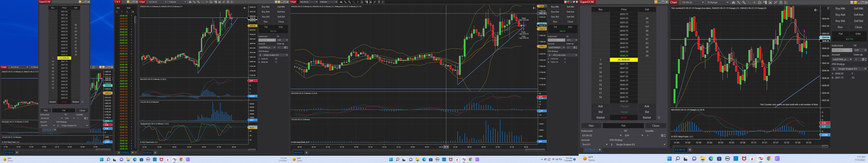The image size is (868, 163).
Task: Click scrollbar under 15 Range chart
Action: 825,146
